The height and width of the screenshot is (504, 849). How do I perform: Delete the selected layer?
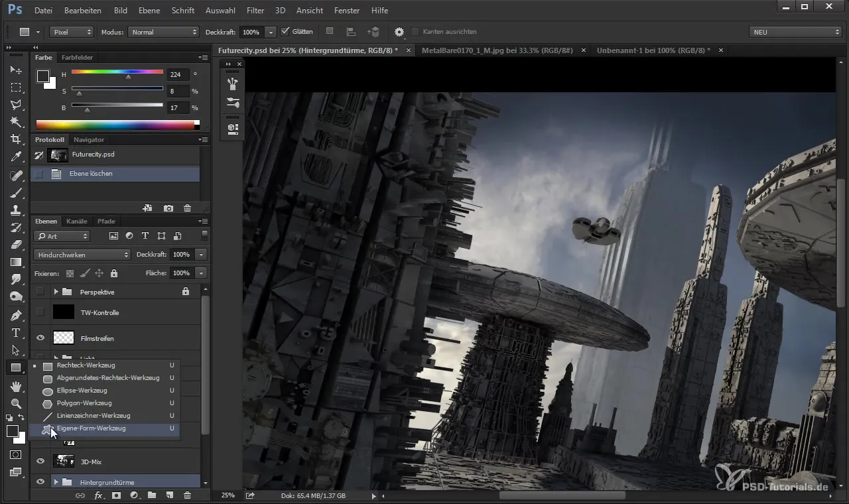coord(187,495)
